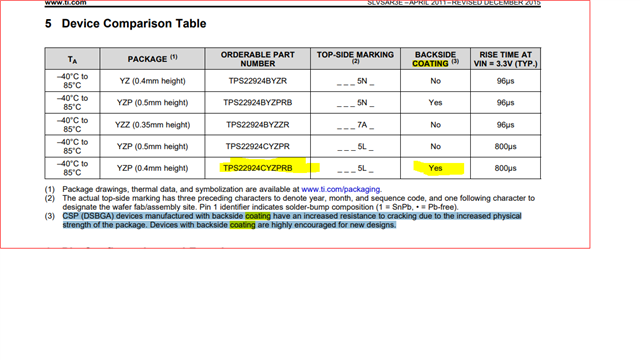Click the 5N marking in TPS22924BYZPRB row
Viewport: 640px width, 360px height.
coord(356,103)
